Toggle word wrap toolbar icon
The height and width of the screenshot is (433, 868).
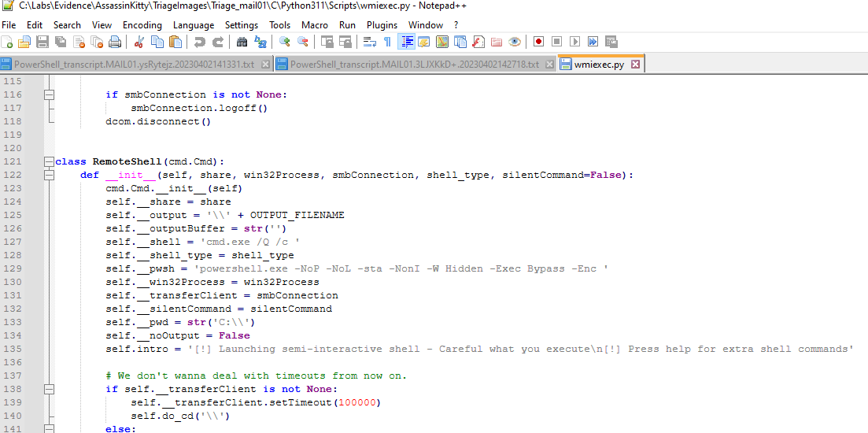click(369, 42)
